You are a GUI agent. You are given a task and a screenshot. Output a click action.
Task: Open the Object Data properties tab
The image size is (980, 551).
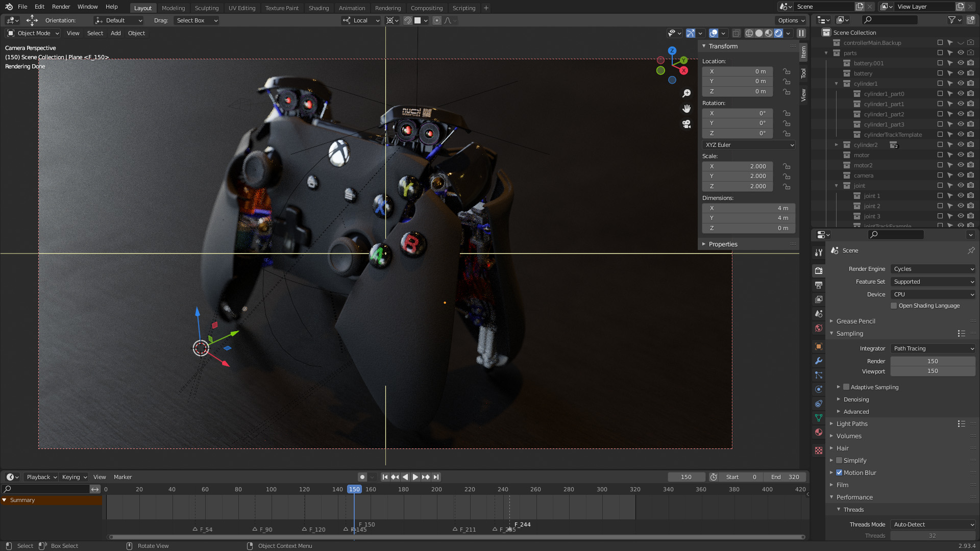pos(819,418)
